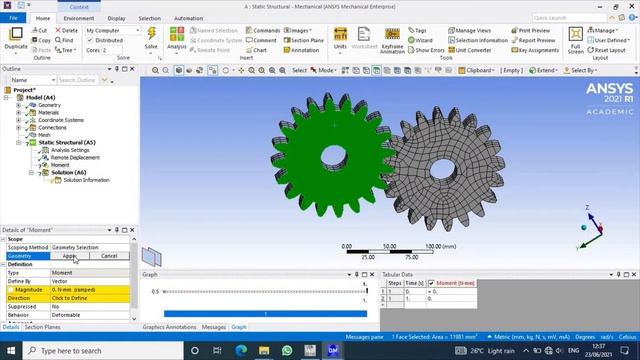Click Reset Layout
This screenshot has width=640, height=360.
pyautogui.click(x=606, y=50)
